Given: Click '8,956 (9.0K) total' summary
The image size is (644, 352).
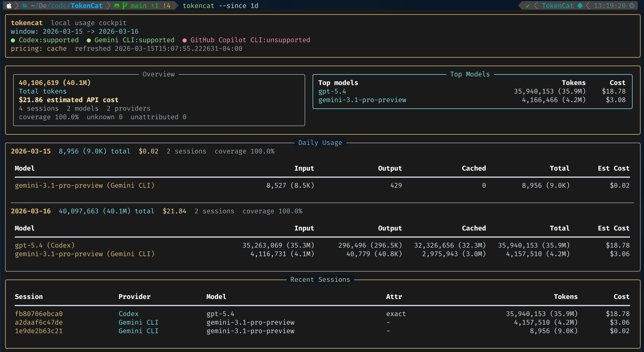Looking at the screenshot, I should (x=95, y=151).
